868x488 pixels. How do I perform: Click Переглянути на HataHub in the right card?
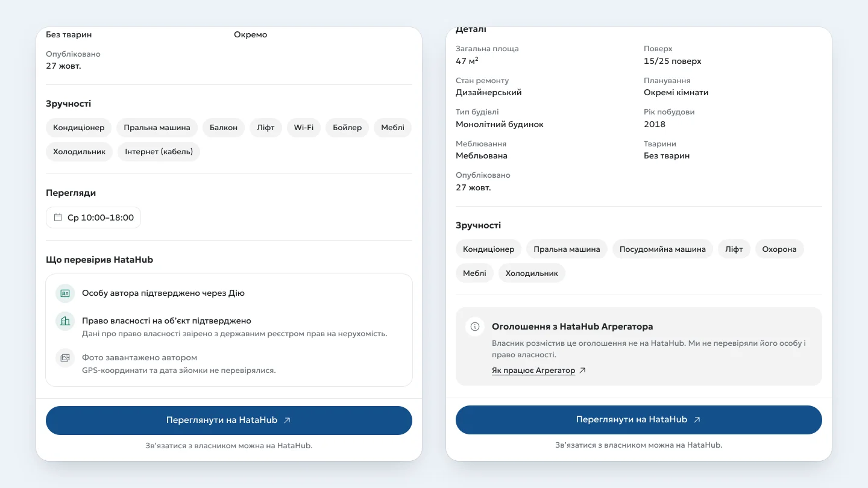click(639, 420)
